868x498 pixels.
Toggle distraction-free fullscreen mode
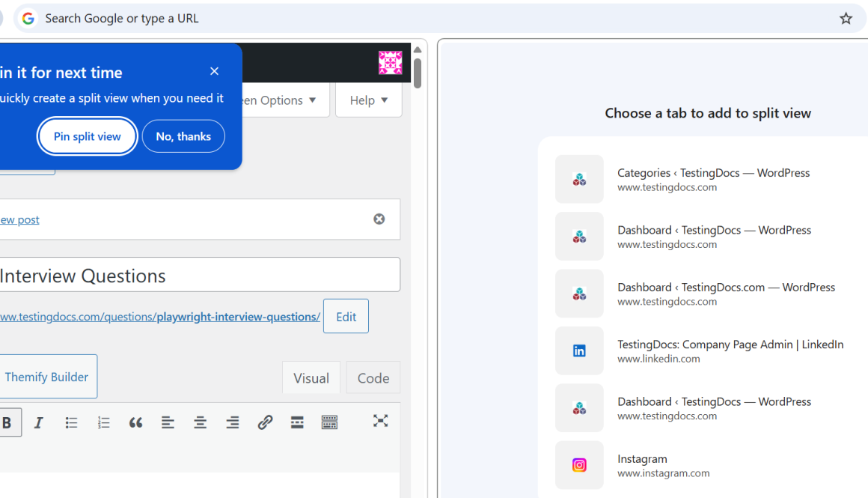coord(380,421)
